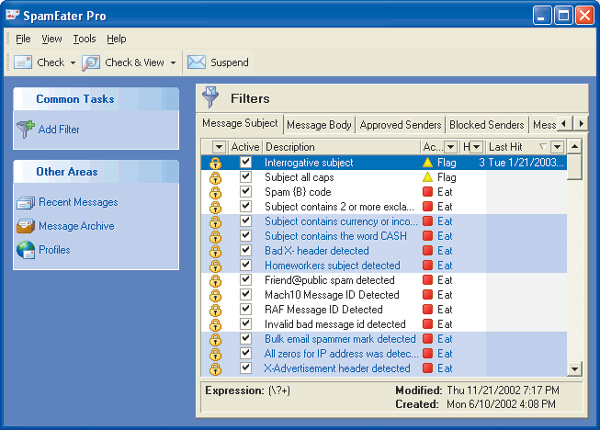Click lock icon of X-Advertisement header detected row
This screenshot has height=430, width=600.
coord(215,369)
